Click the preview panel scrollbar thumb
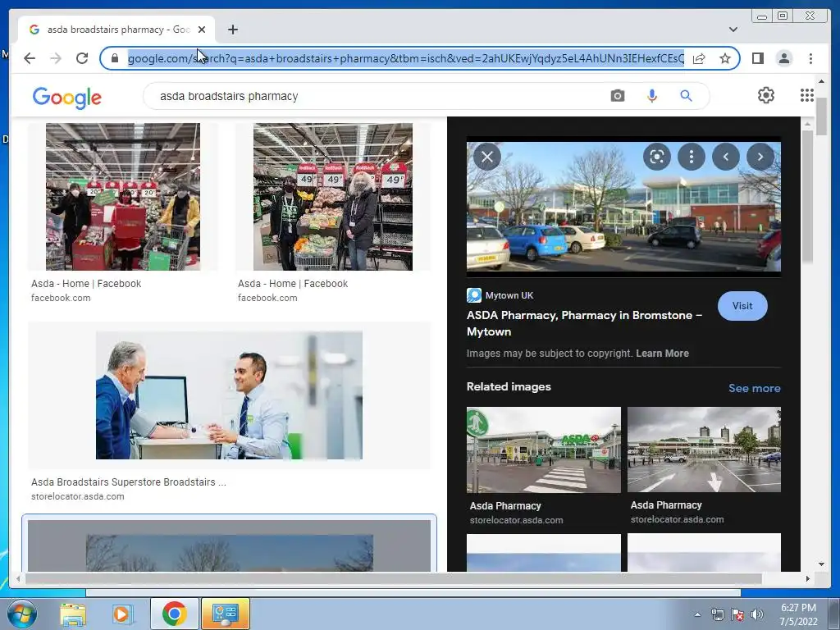Screen dimensions: 840x630 [807, 196]
